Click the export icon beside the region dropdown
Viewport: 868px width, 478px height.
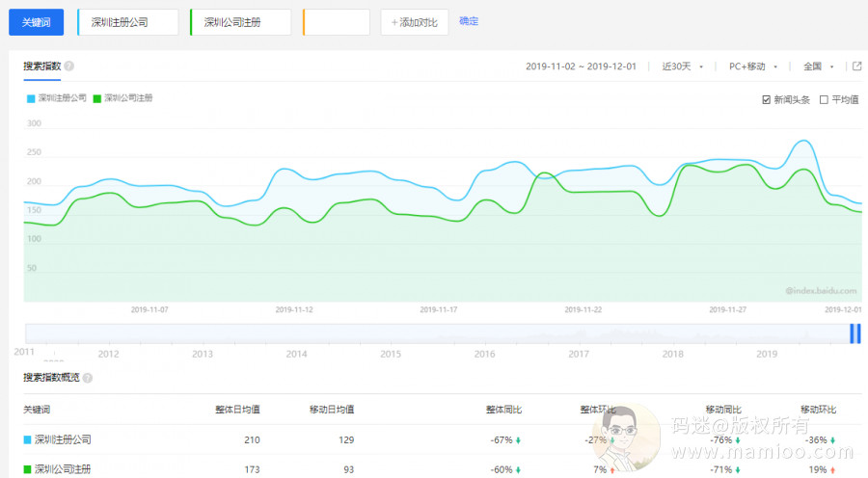pyautogui.click(x=856, y=66)
